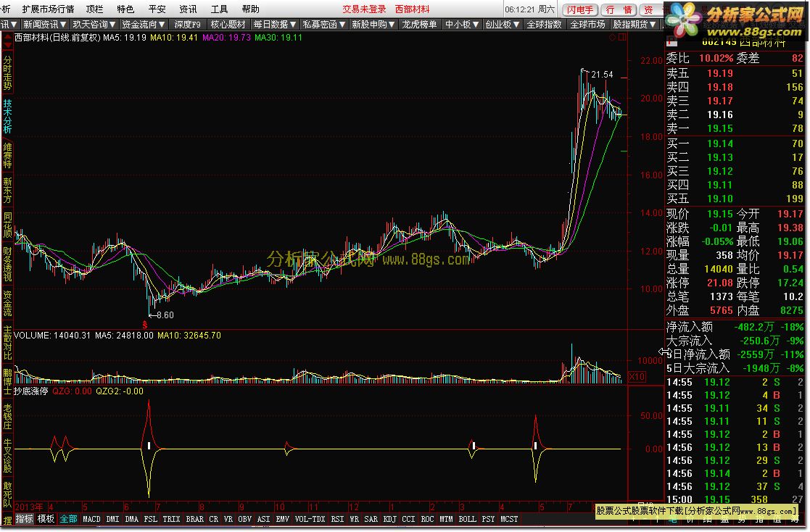Select OBV indicator
The height and width of the screenshot is (532, 810).
[245, 518]
